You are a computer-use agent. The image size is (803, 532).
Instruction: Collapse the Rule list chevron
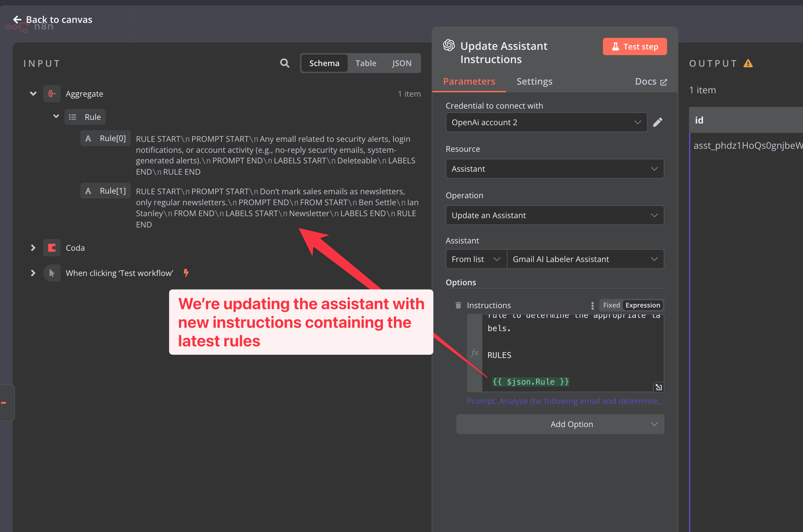(56, 117)
